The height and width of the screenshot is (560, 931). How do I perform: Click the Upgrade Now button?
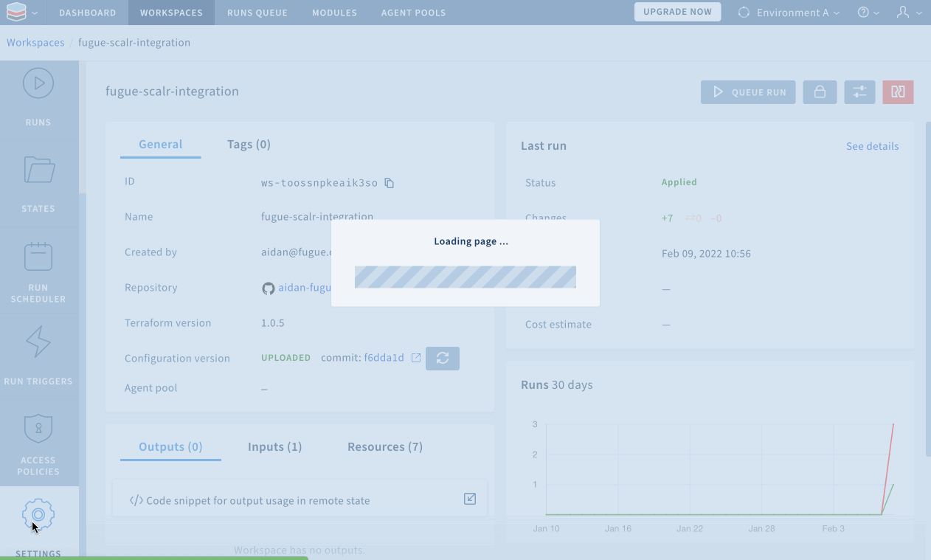677,12
